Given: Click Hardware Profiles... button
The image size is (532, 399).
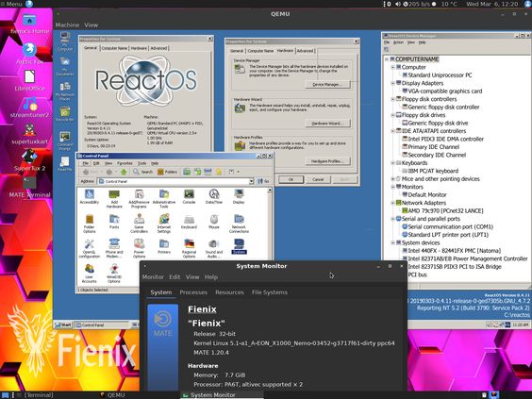Looking at the screenshot, I should 327,161.
